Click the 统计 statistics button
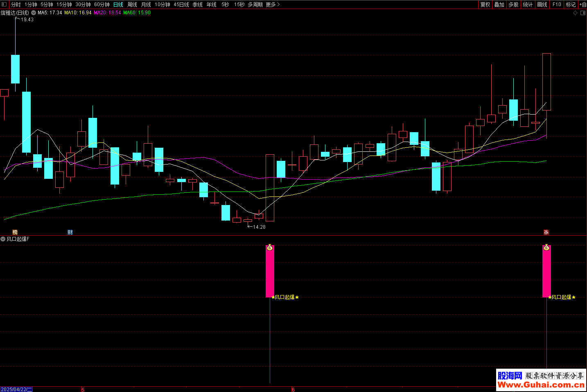 click(528, 5)
